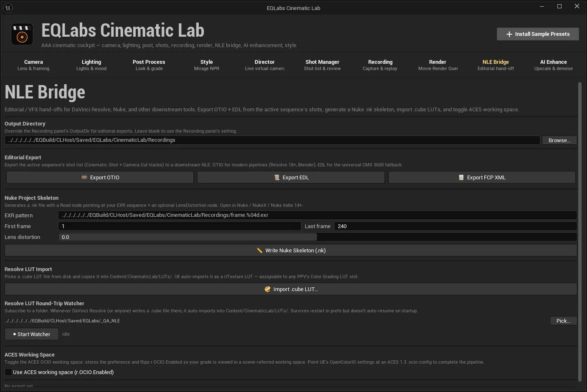The image size is (587, 392).
Task: Select the NLE Bridge tab
Action: (496, 65)
